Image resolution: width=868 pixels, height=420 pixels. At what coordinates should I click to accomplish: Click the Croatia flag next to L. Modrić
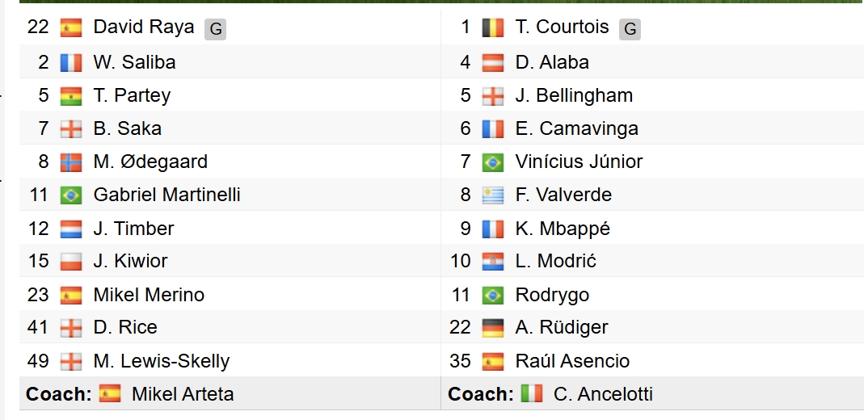click(x=493, y=262)
